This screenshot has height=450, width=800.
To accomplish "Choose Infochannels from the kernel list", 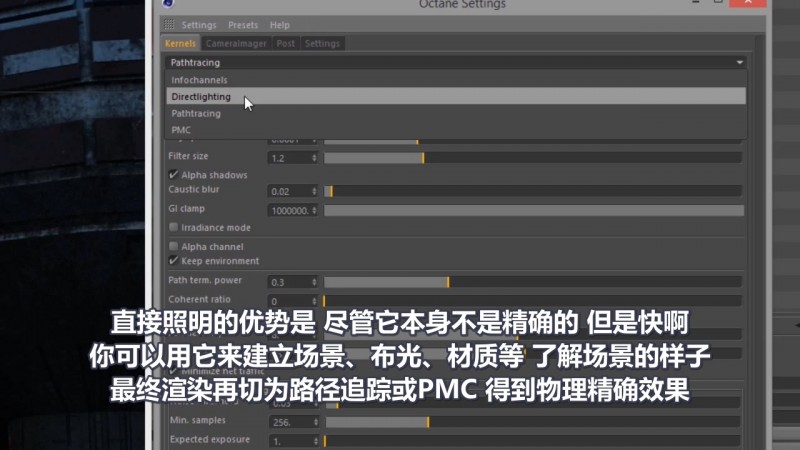I will pos(456,80).
